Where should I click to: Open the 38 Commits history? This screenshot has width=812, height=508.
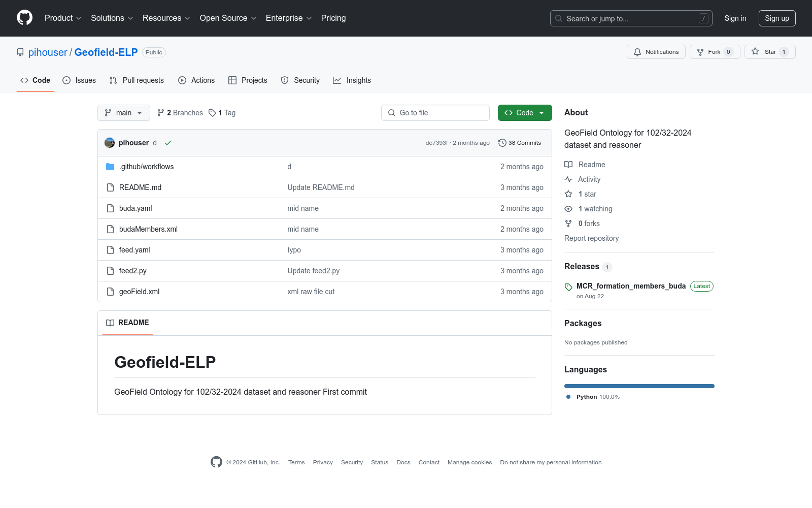pos(520,143)
